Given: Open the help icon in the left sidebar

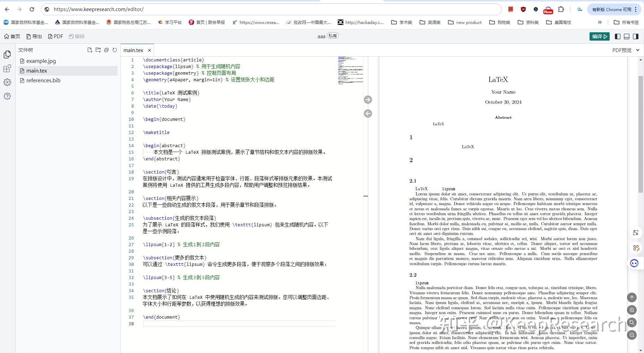Looking at the screenshot, I should pyautogui.click(x=7, y=96).
